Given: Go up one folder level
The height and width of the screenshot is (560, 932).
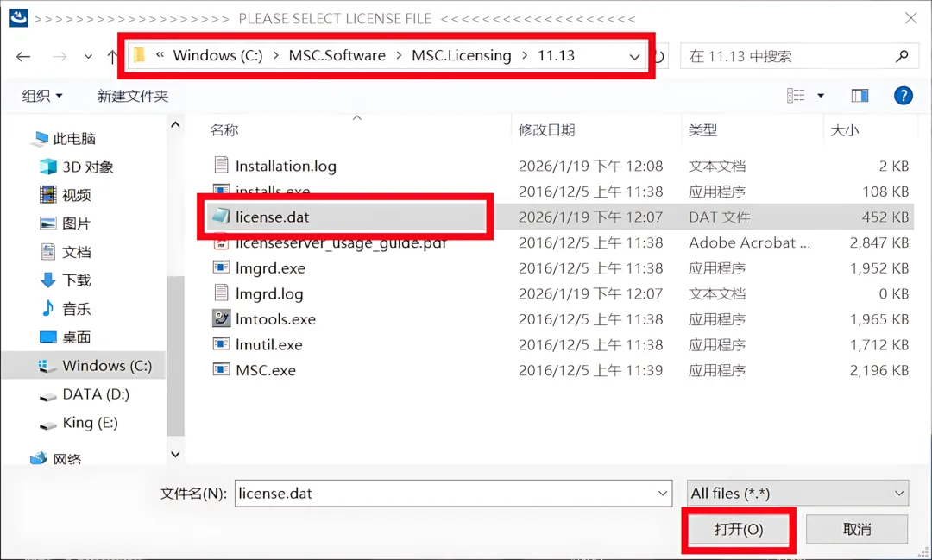Looking at the screenshot, I should 111,56.
